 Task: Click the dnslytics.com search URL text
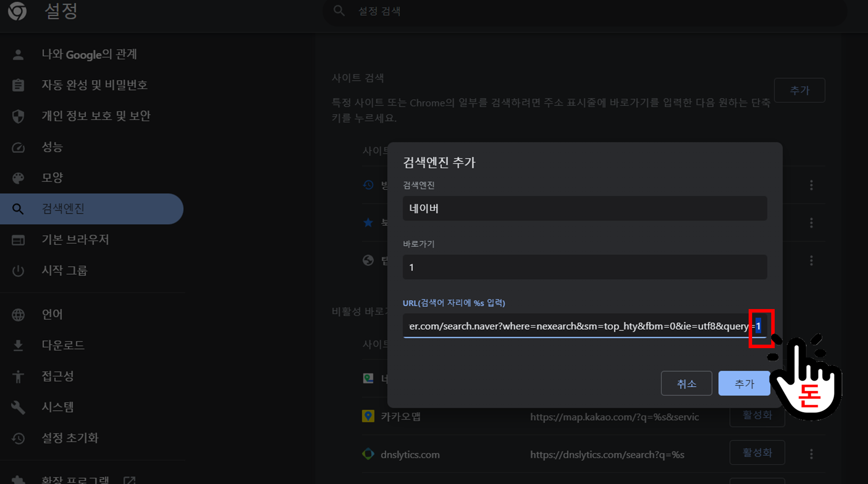[607, 455]
